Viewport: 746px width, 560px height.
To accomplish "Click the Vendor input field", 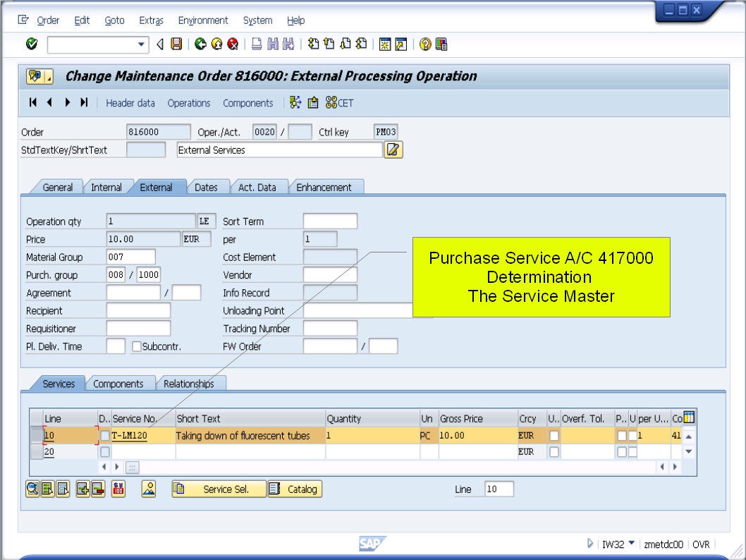I will point(330,275).
